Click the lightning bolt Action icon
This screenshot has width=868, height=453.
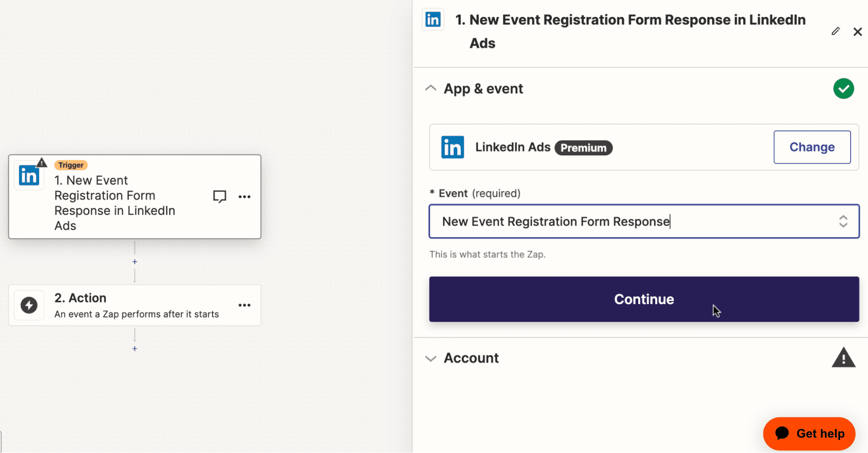point(29,305)
